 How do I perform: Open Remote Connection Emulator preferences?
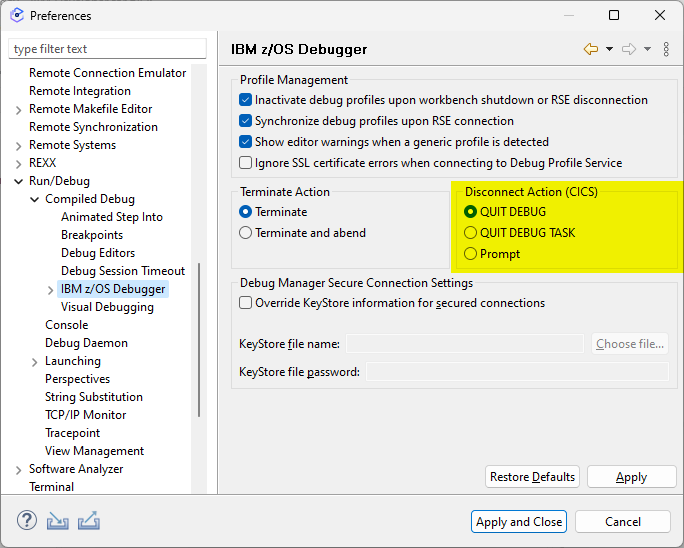[107, 73]
